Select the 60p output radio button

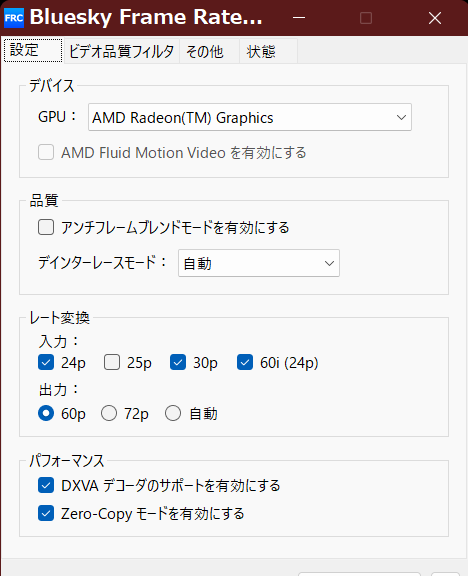pyautogui.click(x=46, y=413)
